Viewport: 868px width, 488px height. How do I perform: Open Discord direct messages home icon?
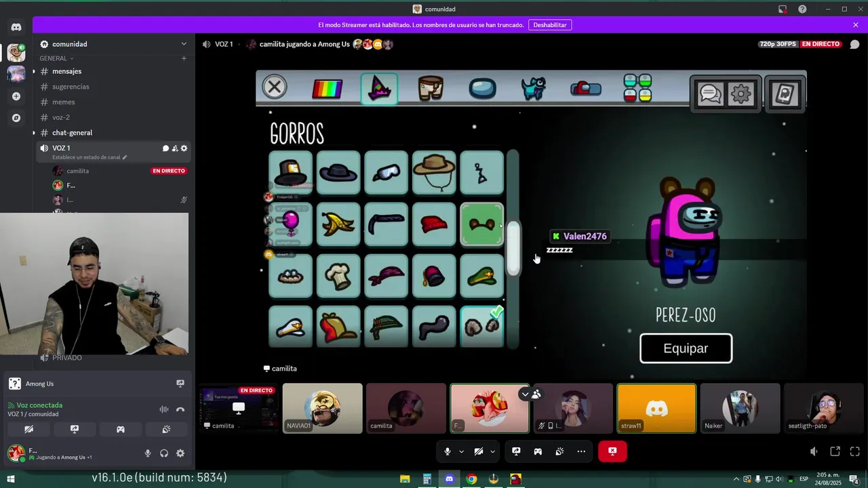pos(16,27)
